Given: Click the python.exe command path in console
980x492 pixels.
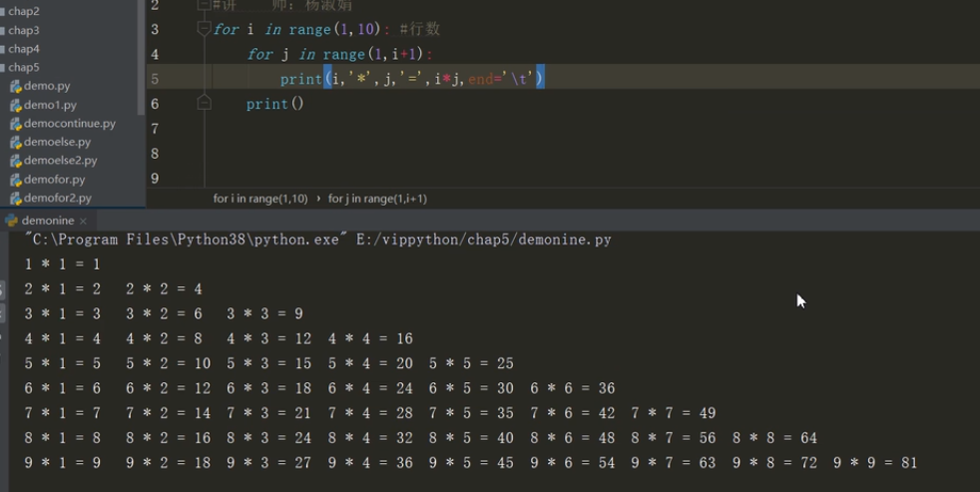Looking at the screenshot, I should click(186, 240).
